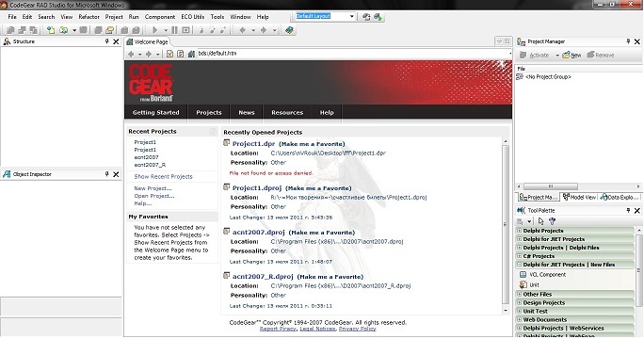The width and height of the screenshot is (644, 339).
Task: Click the Project Manager horizontal scrollbar thumb
Action: pyautogui.click(x=551, y=186)
